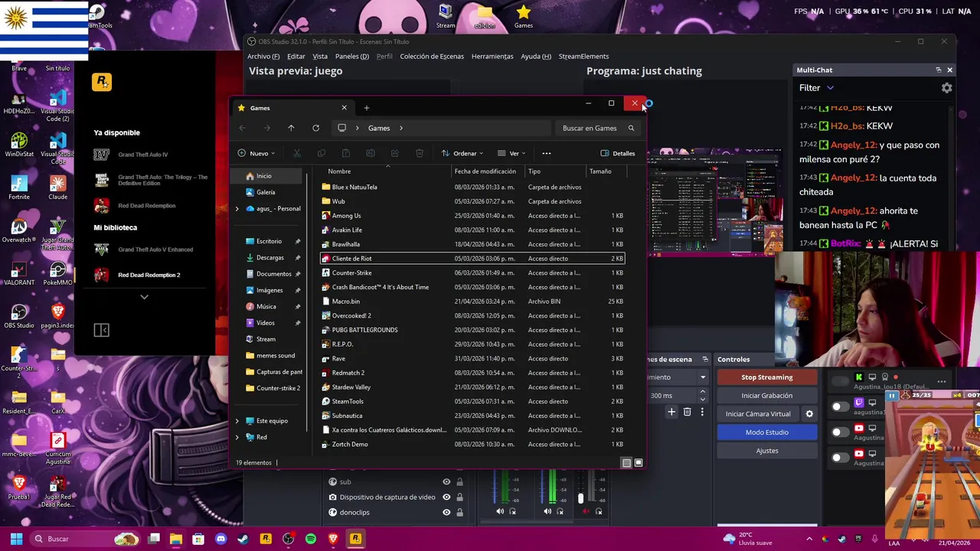Open the Claude desktop shortcut
The image size is (980, 551).
click(57, 187)
